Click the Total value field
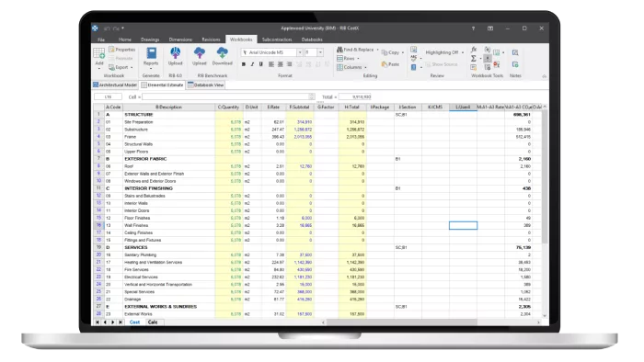This screenshot has width=644, height=362. click(x=355, y=96)
